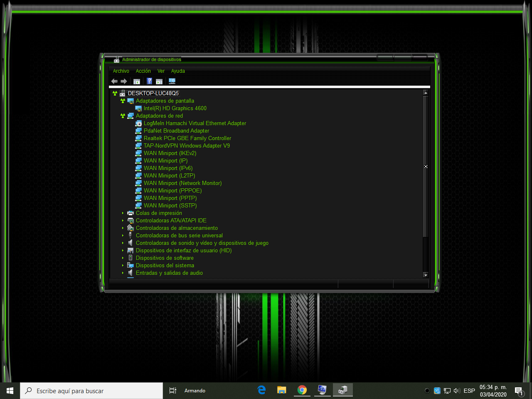Expand Controladoras de bus serie universal

[x=123, y=236]
